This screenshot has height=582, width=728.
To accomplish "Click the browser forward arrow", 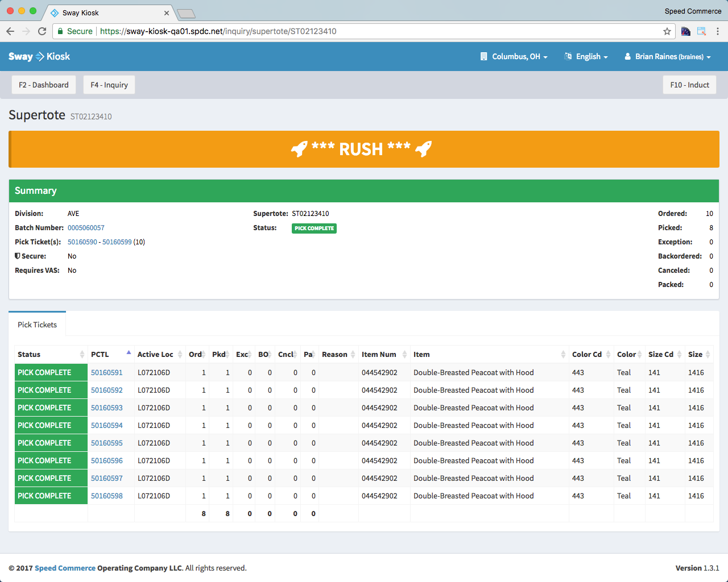I will click(x=26, y=31).
